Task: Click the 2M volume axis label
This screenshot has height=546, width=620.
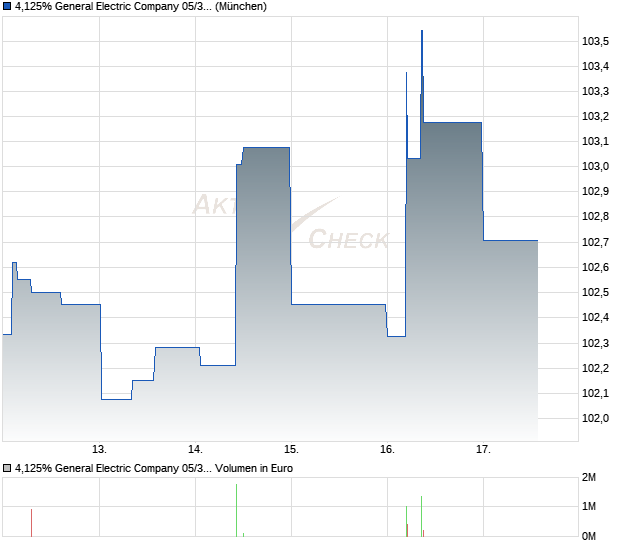Action: click(589, 478)
